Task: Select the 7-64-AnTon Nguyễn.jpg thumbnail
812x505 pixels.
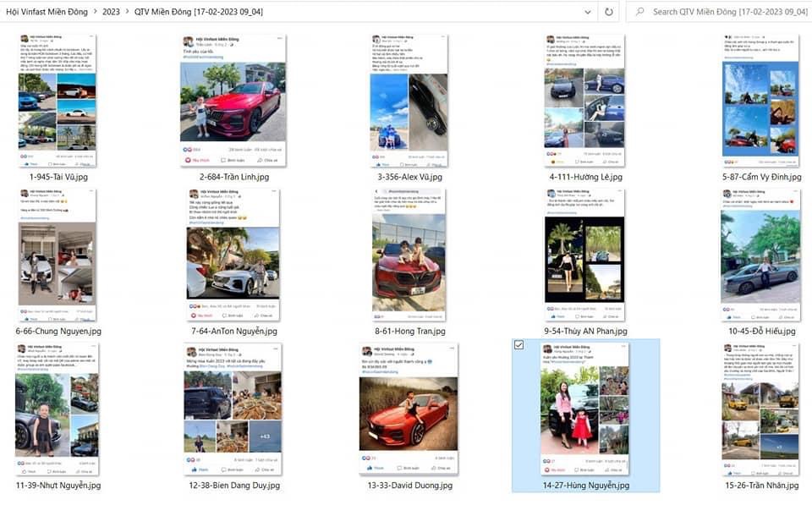Action: point(233,254)
